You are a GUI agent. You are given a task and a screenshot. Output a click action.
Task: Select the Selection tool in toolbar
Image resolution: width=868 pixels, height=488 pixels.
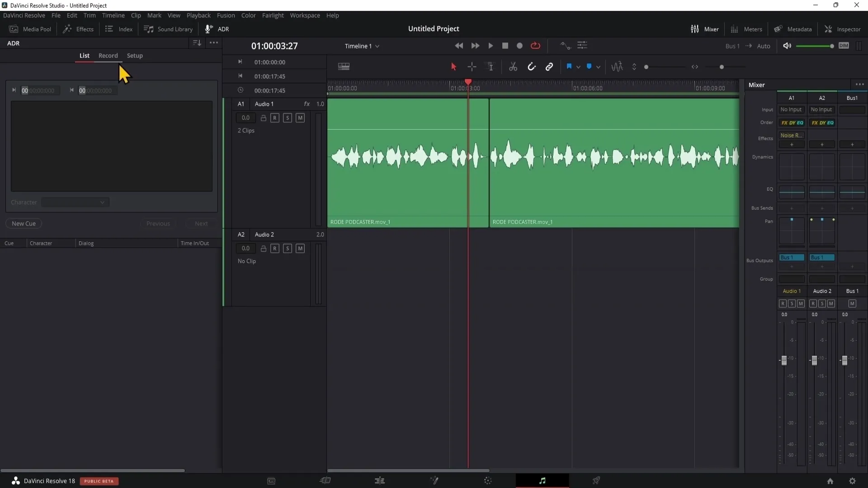(x=453, y=67)
